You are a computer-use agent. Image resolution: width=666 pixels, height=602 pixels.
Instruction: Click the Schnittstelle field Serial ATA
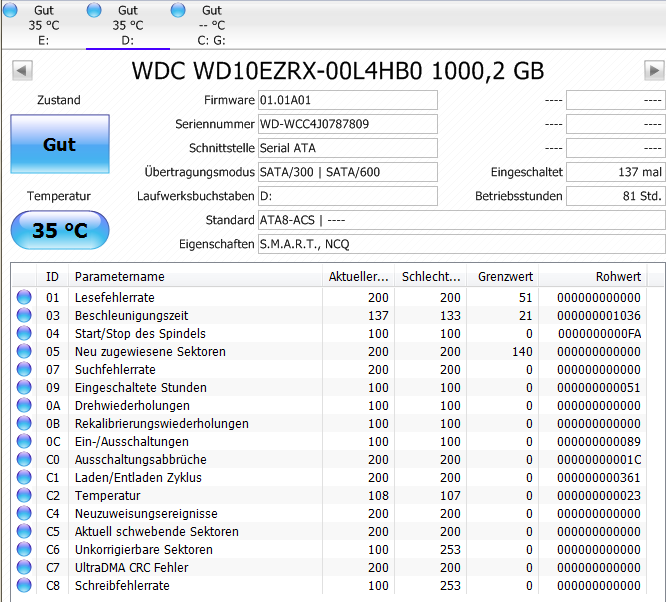pos(348,148)
